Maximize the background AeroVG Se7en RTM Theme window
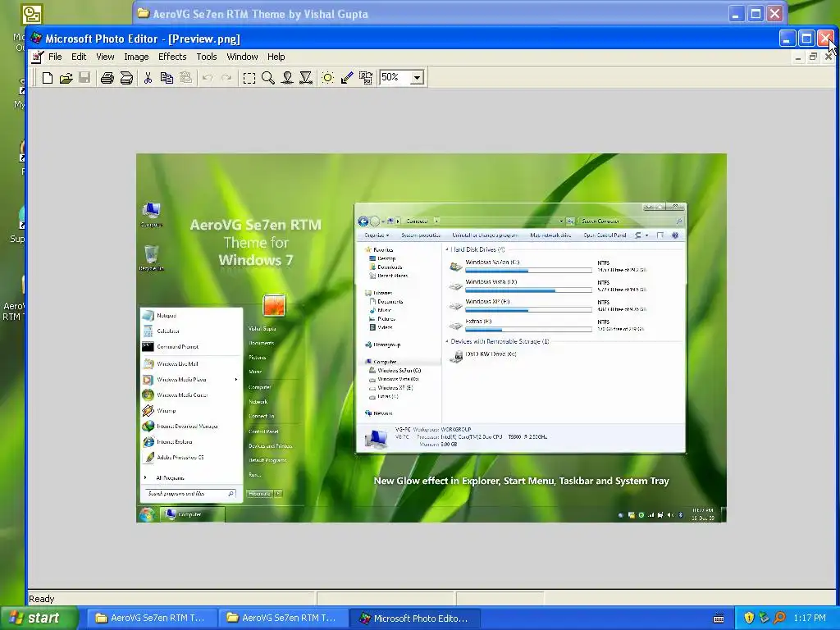The image size is (840, 630). coord(756,14)
